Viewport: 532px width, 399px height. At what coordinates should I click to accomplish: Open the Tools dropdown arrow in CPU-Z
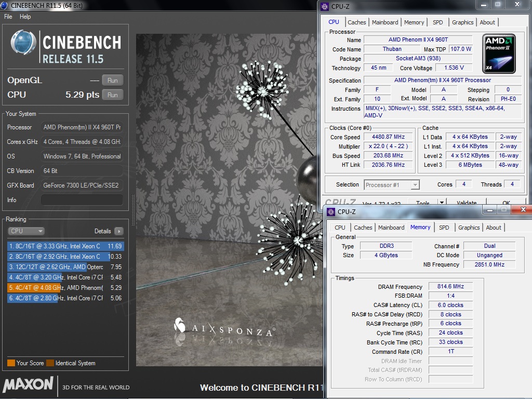[442, 203]
